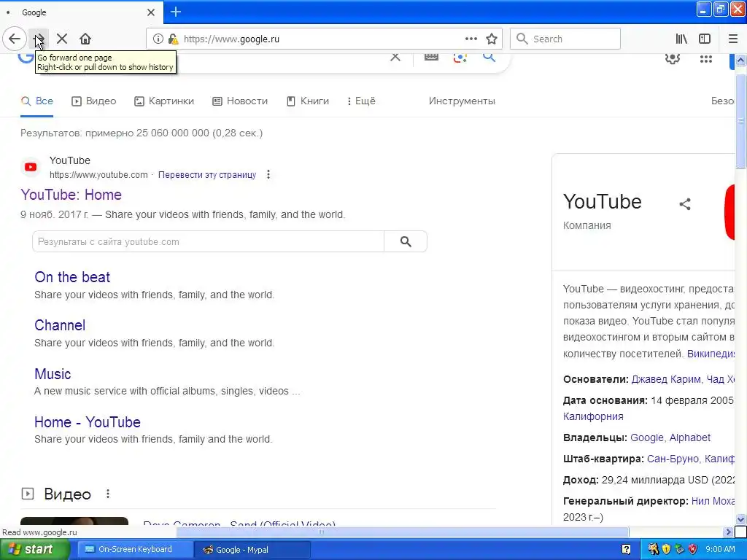Open a new tab with plus
This screenshot has width=747, height=560.
[x=176, y=12]
